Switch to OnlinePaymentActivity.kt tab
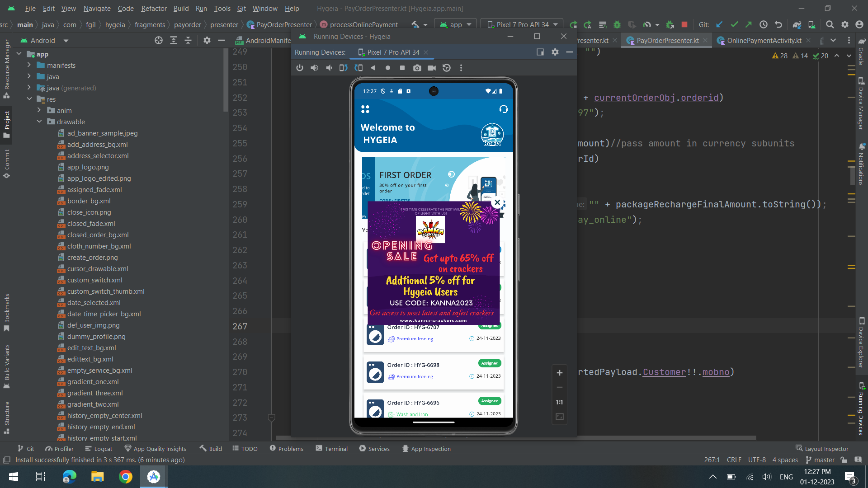 click(764, 41)
